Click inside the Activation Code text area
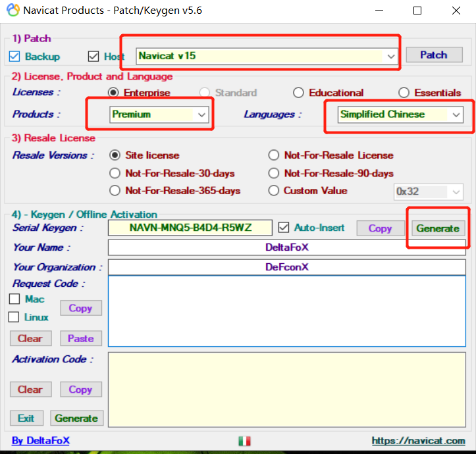 click(x=287, y=390)
